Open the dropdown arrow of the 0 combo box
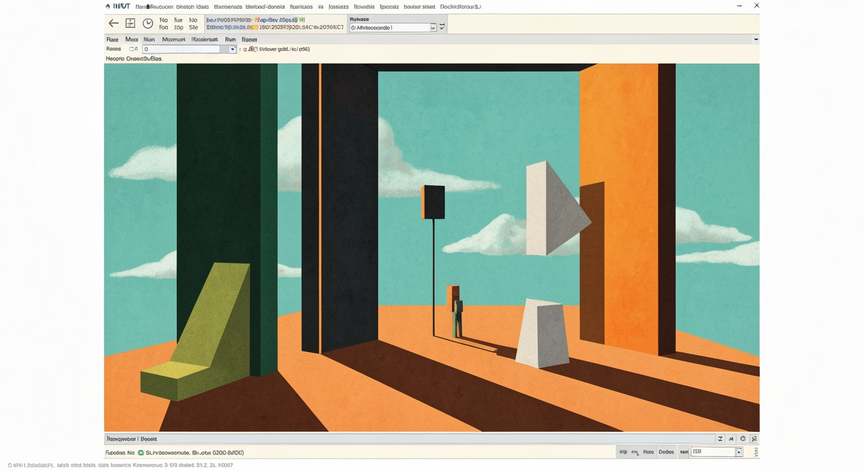The image size is (864, 471). (233, 50)
